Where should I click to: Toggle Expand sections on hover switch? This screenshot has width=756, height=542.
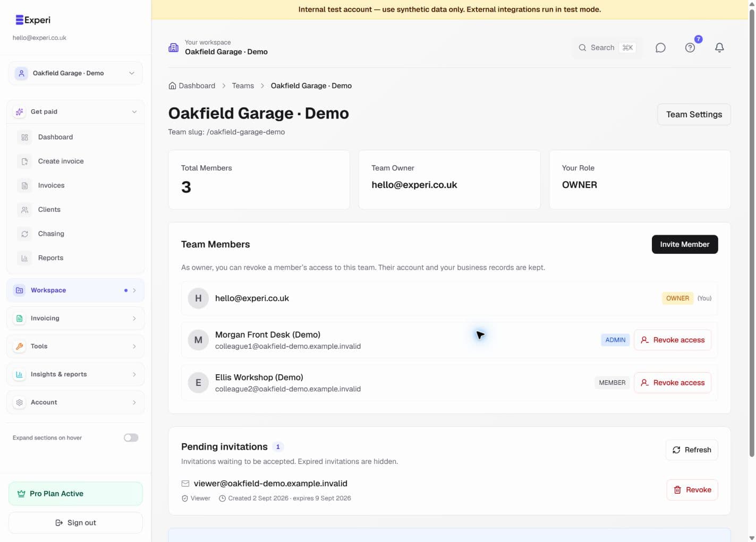pos(131,438)
